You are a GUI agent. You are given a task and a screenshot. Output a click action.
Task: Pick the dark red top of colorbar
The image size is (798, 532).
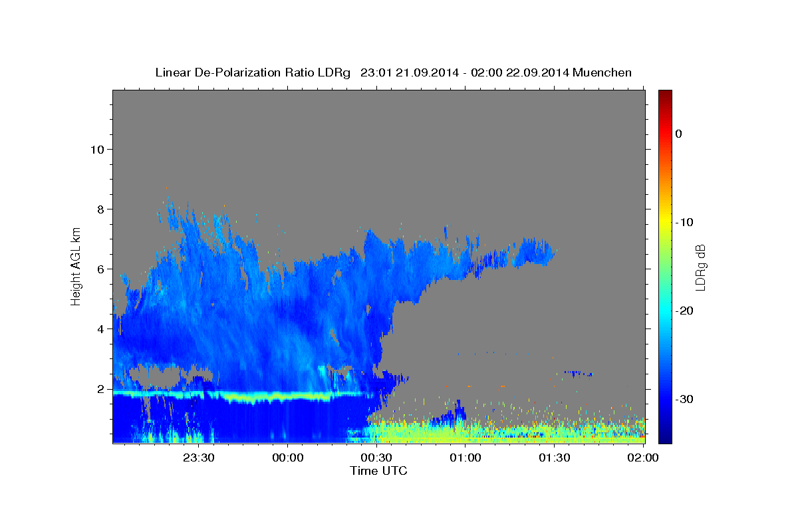click(x=665, y=94)
